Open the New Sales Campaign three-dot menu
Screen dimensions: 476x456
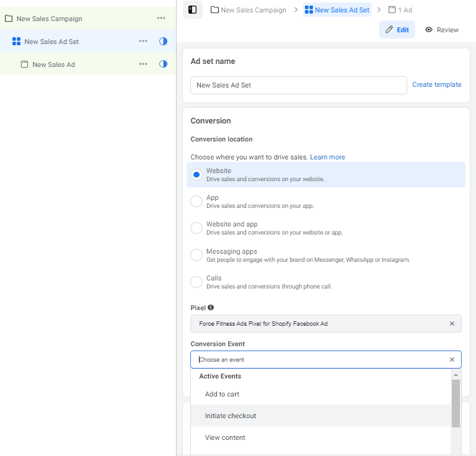[161, 19]
